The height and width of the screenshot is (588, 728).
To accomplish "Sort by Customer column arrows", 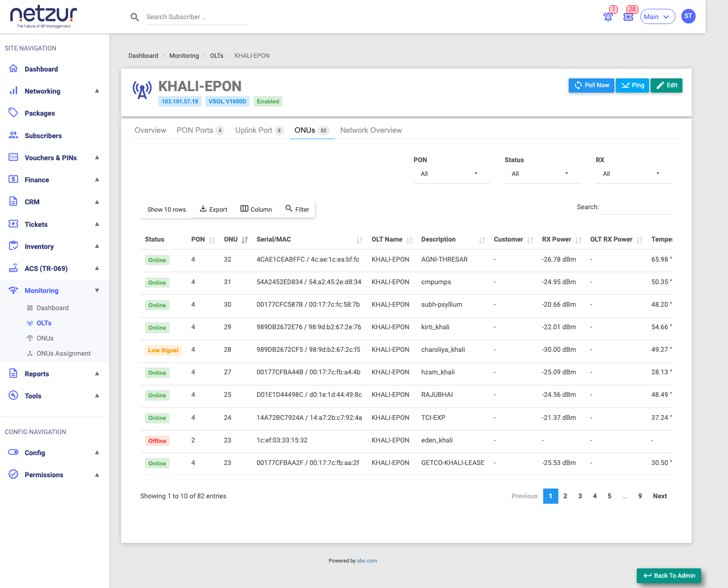I will click(x=530, y=240).
